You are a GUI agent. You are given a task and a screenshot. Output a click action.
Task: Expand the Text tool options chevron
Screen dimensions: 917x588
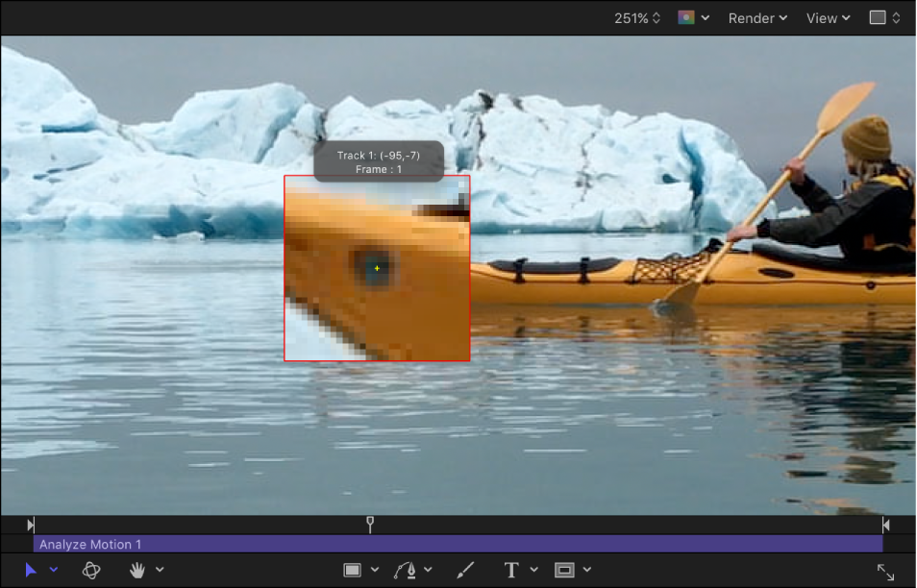[x=533, y=569]
